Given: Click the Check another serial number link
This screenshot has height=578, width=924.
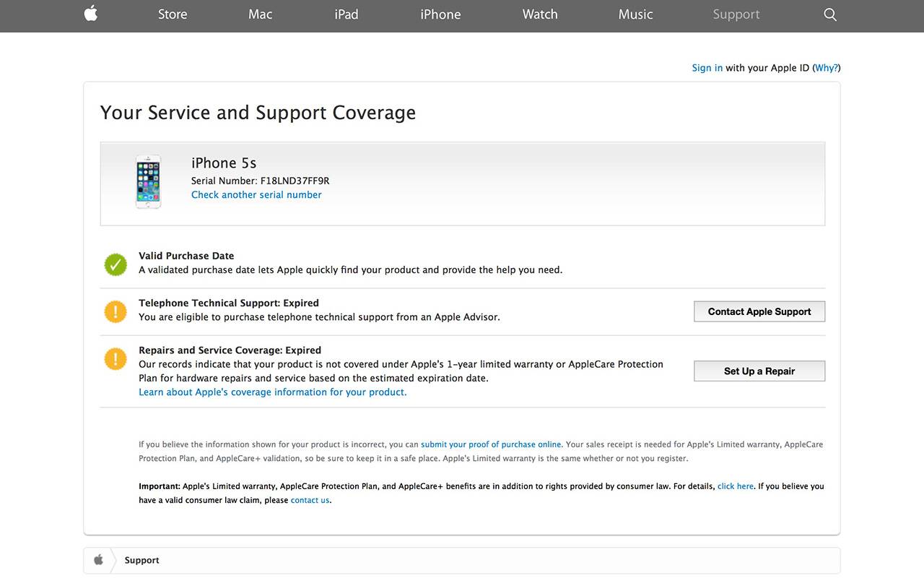Looking at the screenshot, I should tap(256, 195).
